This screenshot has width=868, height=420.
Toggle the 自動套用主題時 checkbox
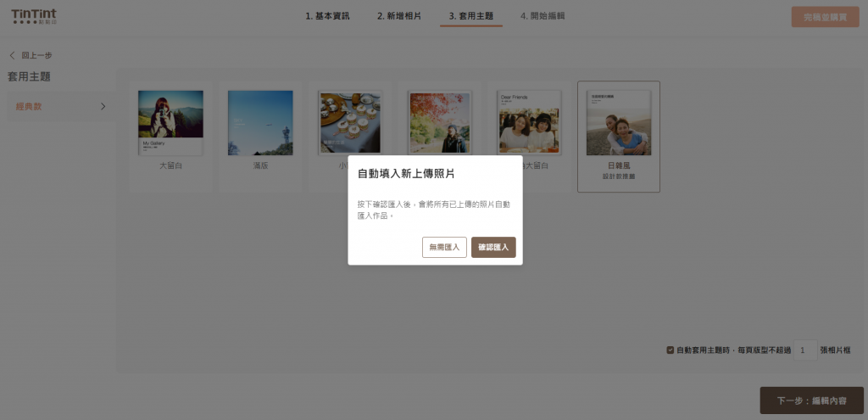670,350
